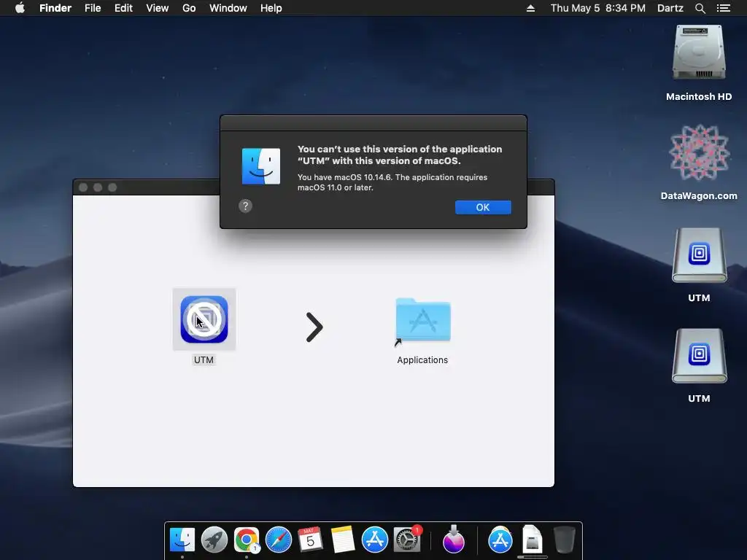Open the Applications folder shortcut
This screenshot has height=560, width=747.
[x=423, y=322]
